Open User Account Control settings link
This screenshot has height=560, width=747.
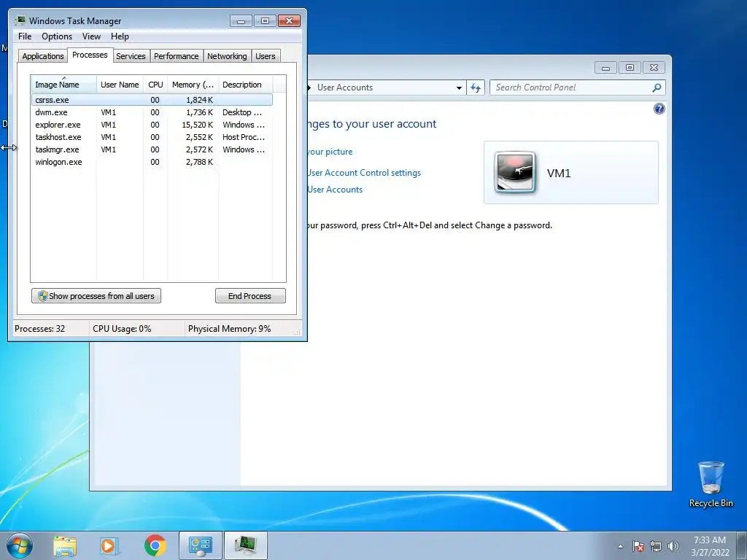[364, 173]
